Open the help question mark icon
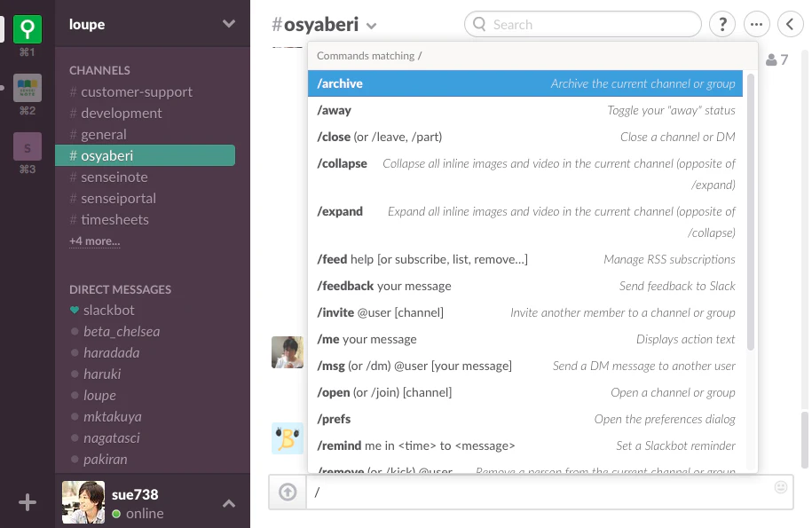Screen dimensions: 812x528 722,24
